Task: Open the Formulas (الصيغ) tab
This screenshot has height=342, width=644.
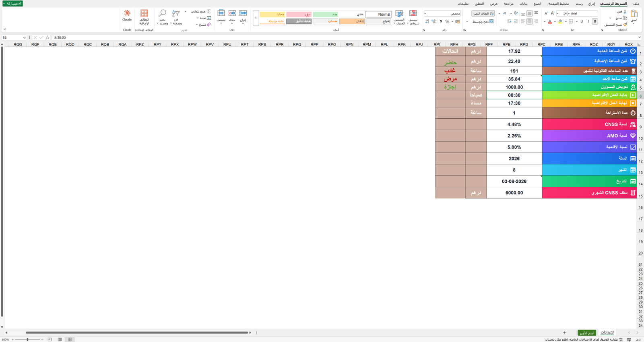Action: coord(537,4)
